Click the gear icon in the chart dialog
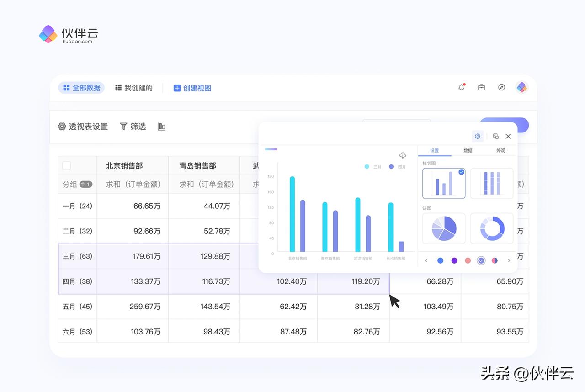The width and height of the screenshot is (585, 392). pos(478,136)
